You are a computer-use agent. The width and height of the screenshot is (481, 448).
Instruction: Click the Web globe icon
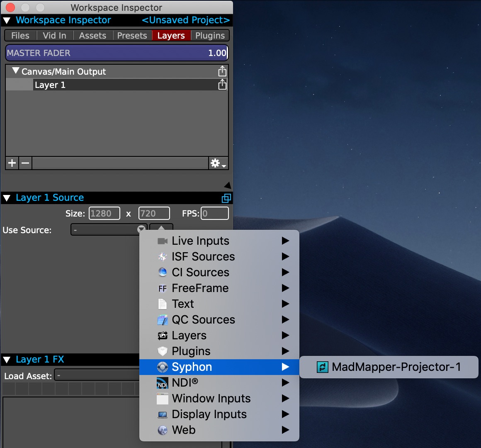tap(162, 430)
